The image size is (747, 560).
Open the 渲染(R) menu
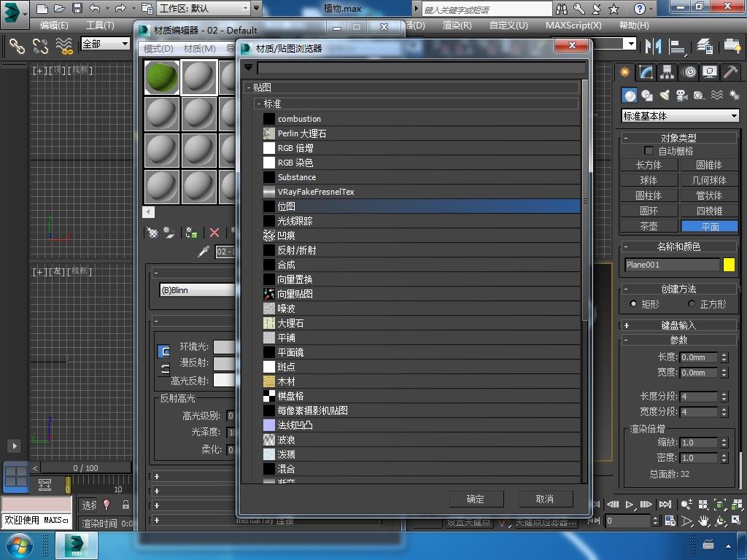point(457,26)
